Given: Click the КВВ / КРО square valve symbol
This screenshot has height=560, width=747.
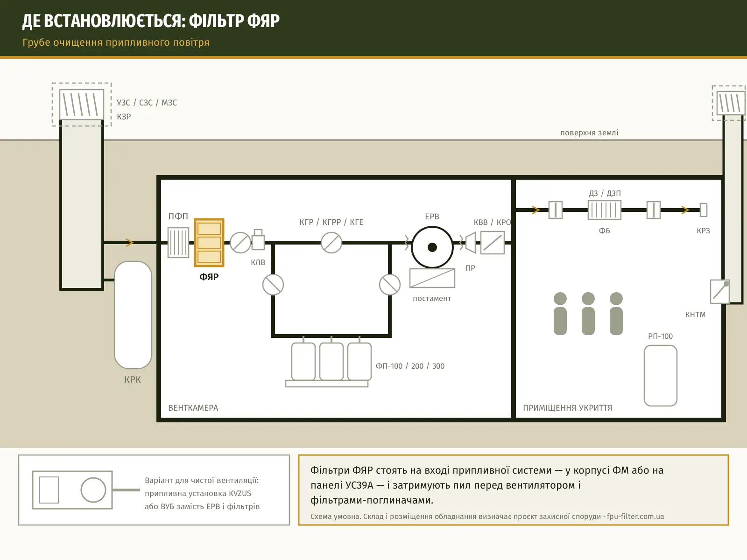Looking at the screenshot, I should click(493, 243).
